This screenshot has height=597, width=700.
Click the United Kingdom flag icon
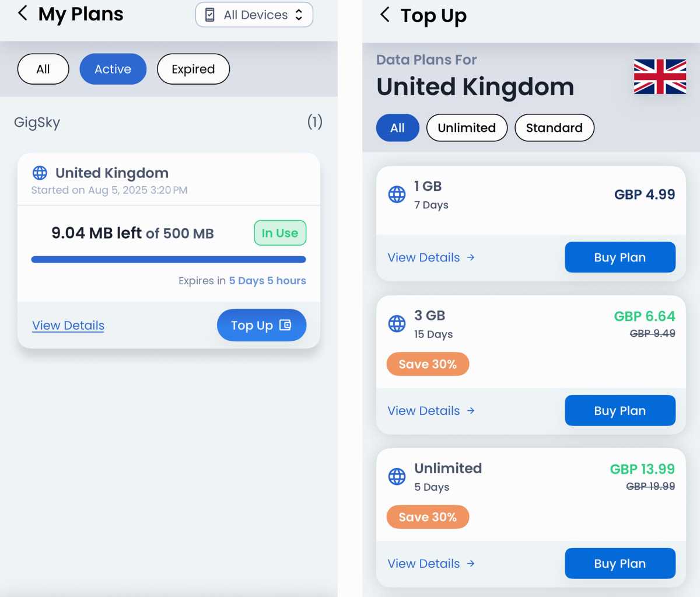click(x=660, y=76)
